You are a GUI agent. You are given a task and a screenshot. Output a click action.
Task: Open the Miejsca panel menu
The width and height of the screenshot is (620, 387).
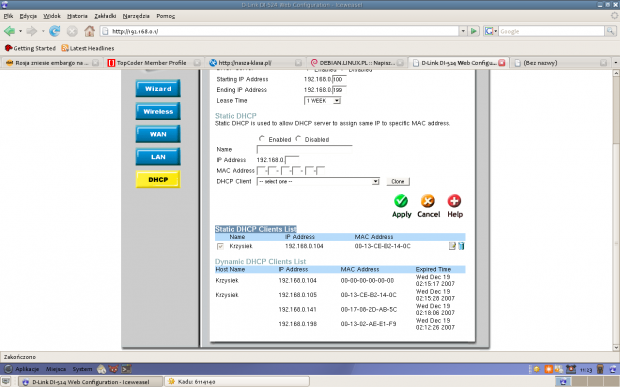coord(56,369)
